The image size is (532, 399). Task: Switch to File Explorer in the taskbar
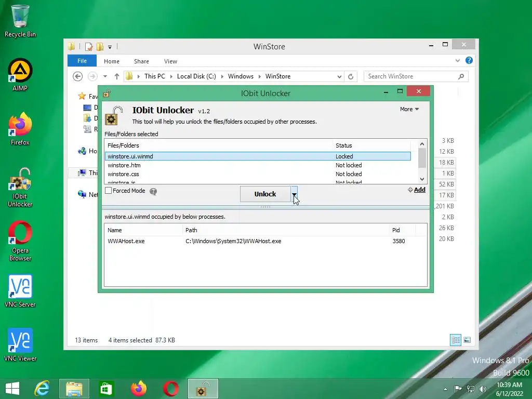coord(74,389)
